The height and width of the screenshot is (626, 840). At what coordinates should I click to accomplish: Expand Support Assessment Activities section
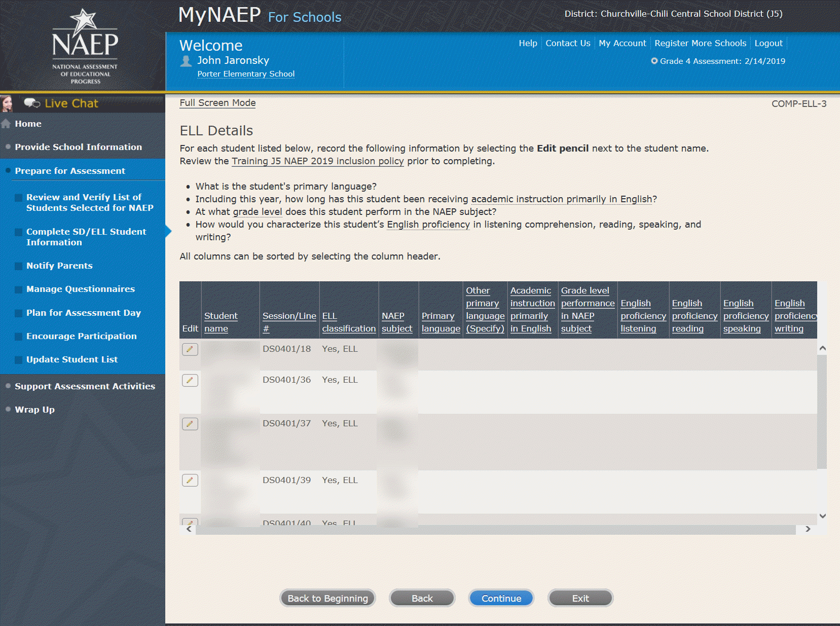click(x=85, y=386)
